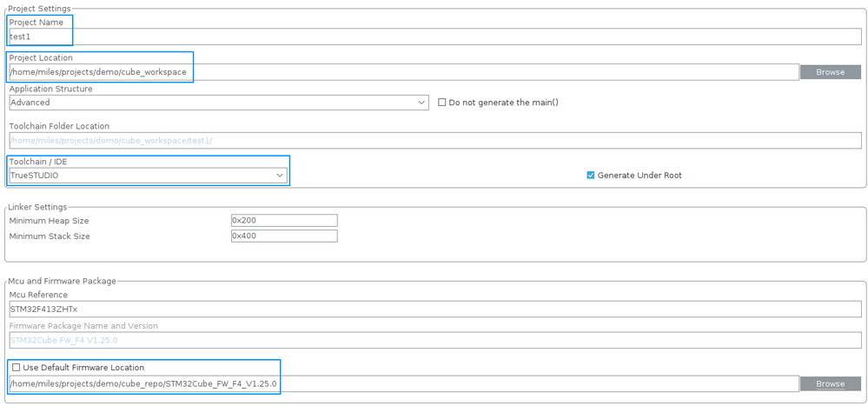Screen dimensions: 868x406
Task: Click the Mcu Reference STM32F413ZHTx field
Action: [434, 309]
